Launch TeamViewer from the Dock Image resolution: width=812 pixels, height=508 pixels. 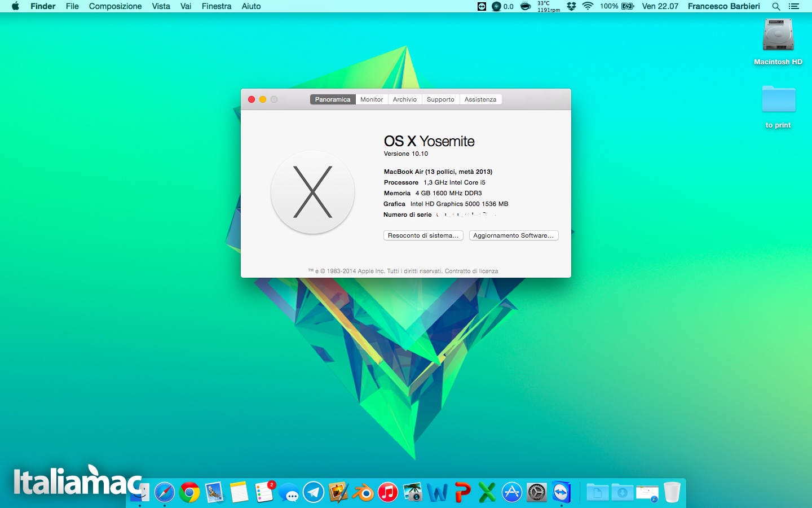pos(562,492)
